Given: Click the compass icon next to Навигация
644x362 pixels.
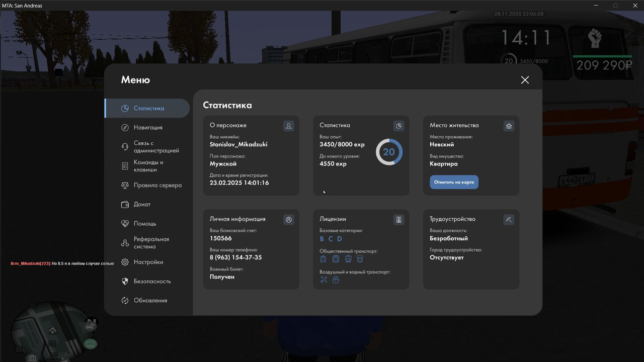Looking at the screenshot, I should [x=125, y=127].
